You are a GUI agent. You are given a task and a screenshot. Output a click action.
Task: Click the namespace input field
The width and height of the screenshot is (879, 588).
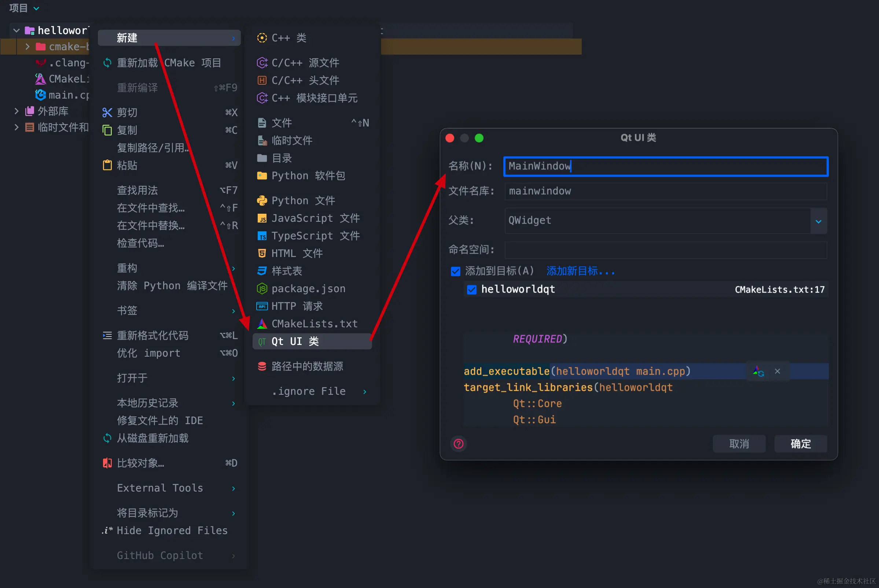coord(665,250)
